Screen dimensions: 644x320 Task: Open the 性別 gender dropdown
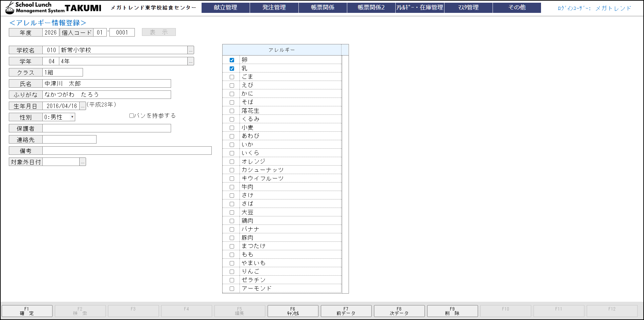click(71, 117)
